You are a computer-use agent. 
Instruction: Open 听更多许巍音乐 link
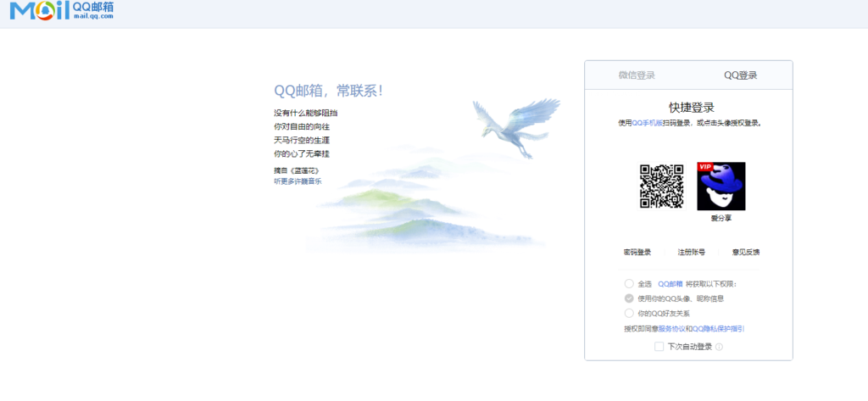click(298, 181)
